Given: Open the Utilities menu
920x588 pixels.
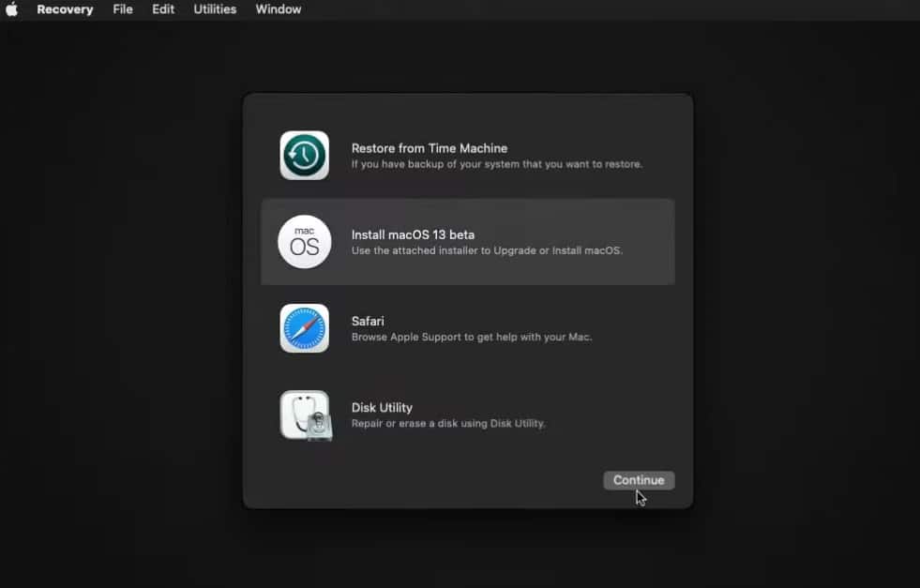Looking at the screenshot, I should (215, 9).
